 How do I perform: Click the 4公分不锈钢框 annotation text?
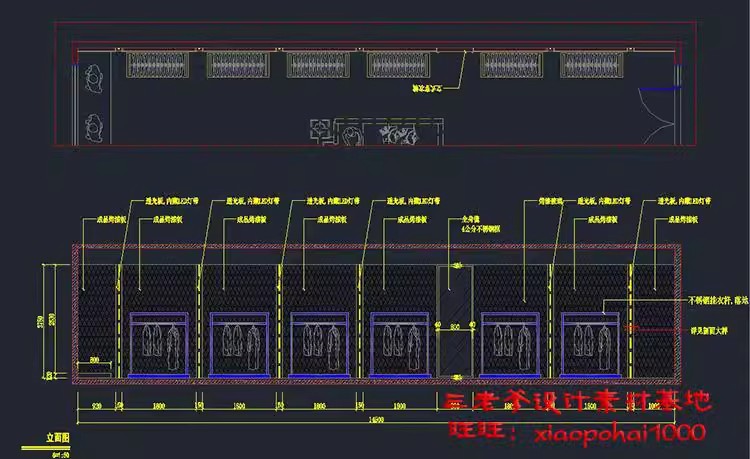pyautogui.click(x=480, y=229)
